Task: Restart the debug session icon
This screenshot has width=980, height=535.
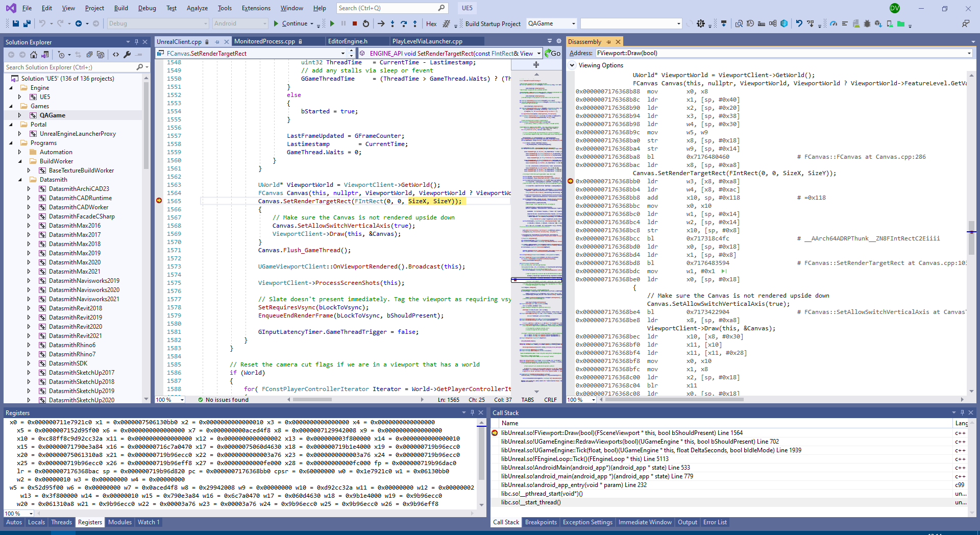Action: click(365, 23)
